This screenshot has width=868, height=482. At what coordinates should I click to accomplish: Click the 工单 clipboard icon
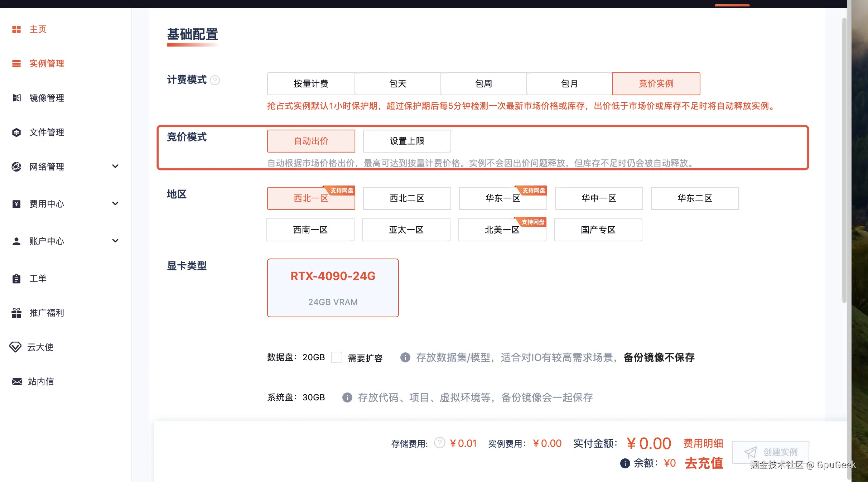pos(16,279)
